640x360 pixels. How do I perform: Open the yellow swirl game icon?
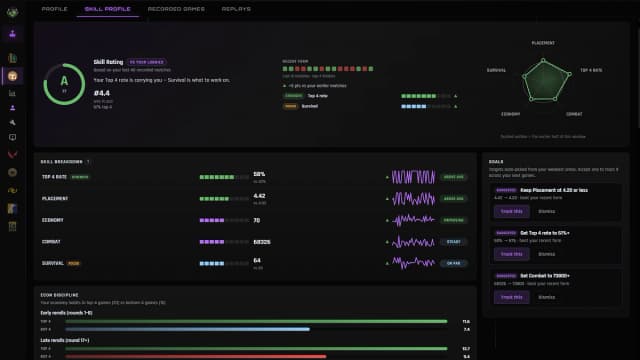(13, 190)
